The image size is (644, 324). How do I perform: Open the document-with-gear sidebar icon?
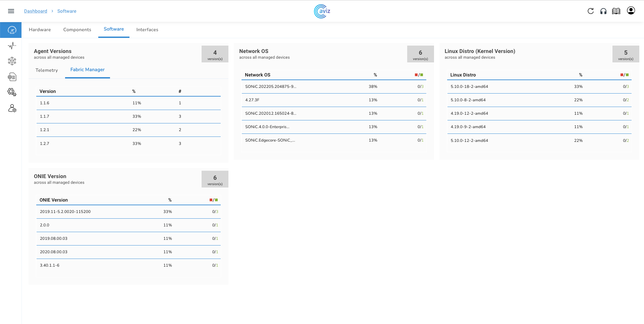[12, 77]
